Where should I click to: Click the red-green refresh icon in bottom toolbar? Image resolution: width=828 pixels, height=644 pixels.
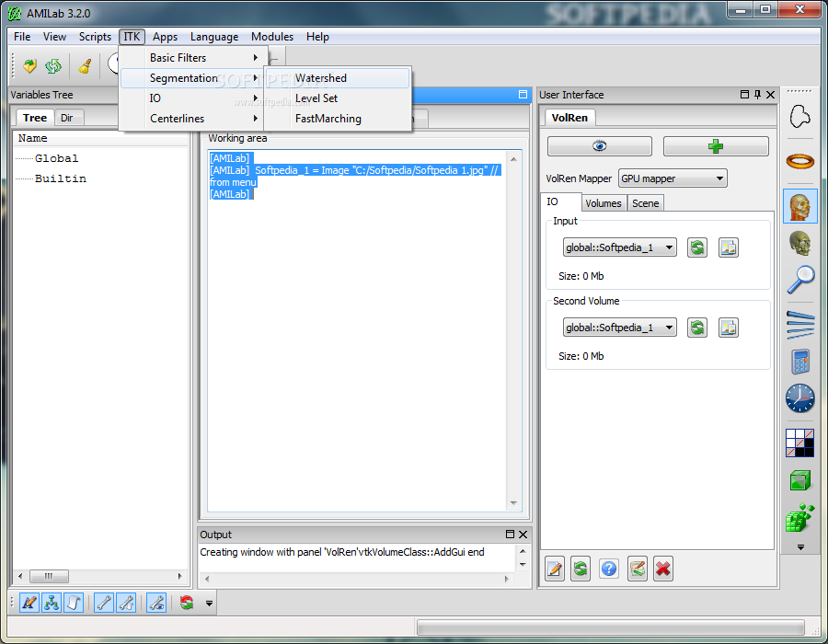pyautogui.click(x=187, y=603)
